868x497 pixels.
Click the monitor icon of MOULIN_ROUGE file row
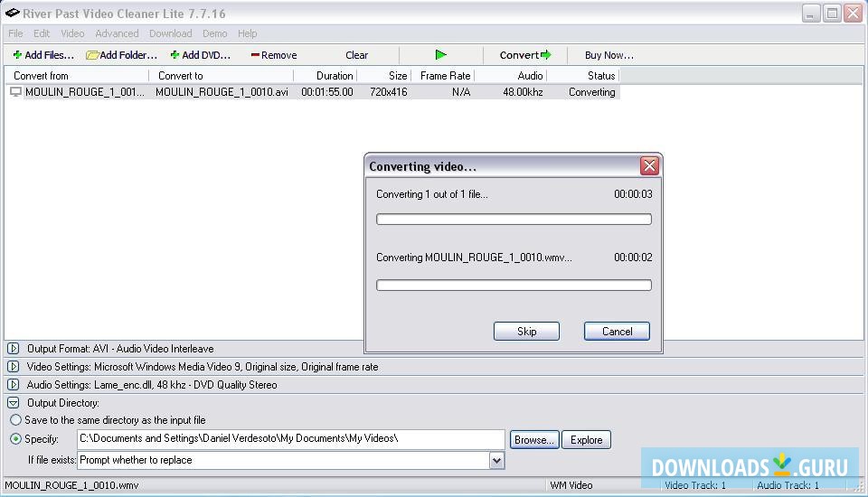[15, 92]
